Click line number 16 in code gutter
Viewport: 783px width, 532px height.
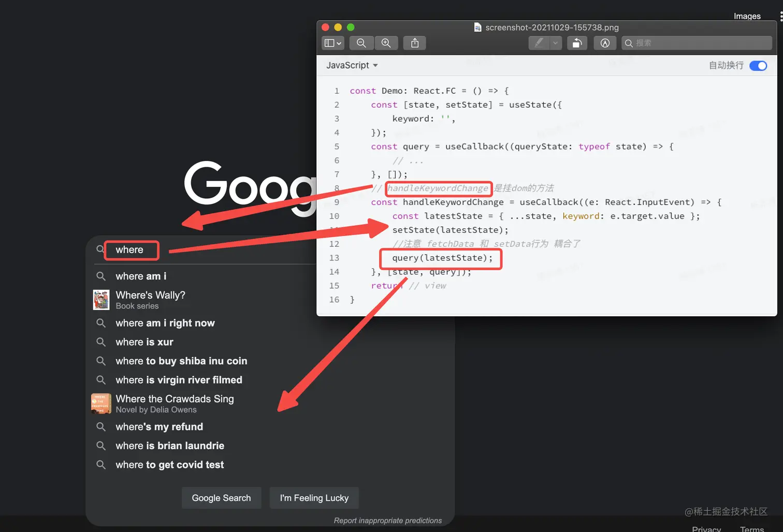pyautogui.click(x=335, y=300)
